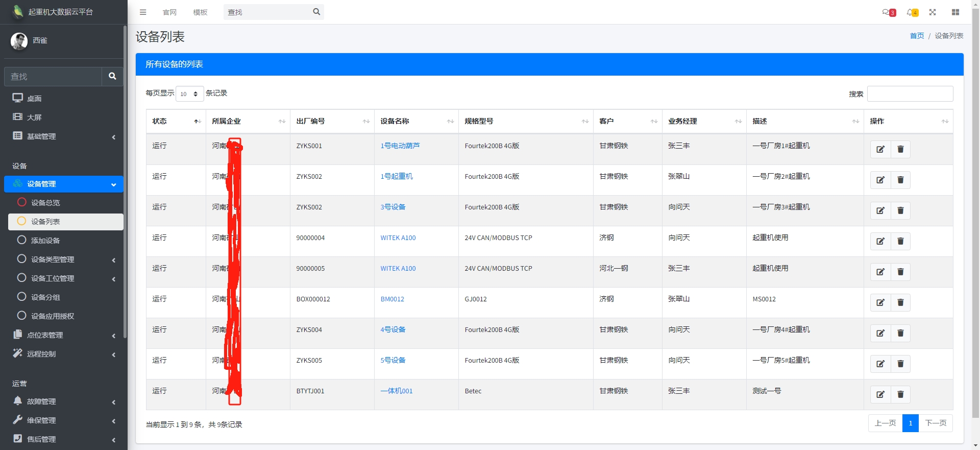
Task: Click 下一页 pagination button
Action: pyautogui.click(x=936, y=423)
